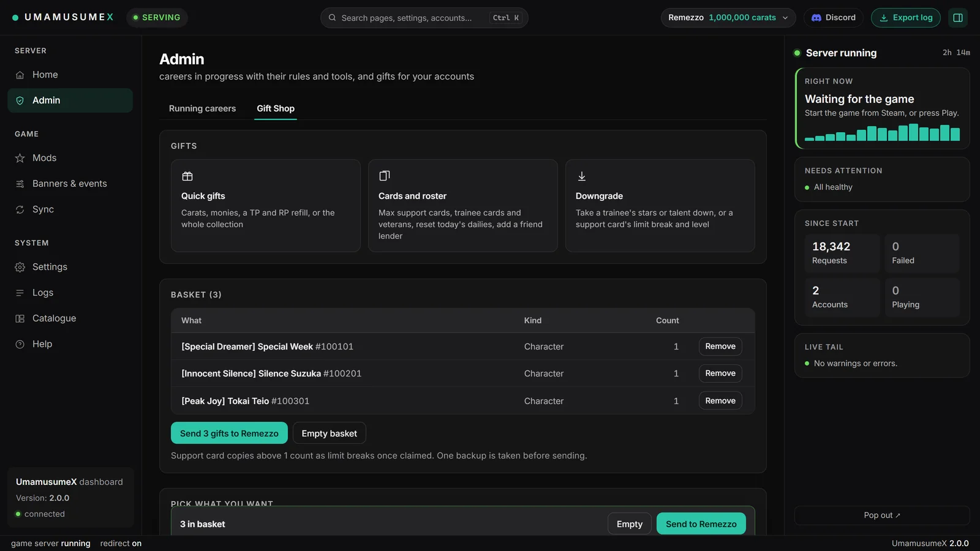Click the SERVING status badge

pyautogui.click(x=157, y=18)
